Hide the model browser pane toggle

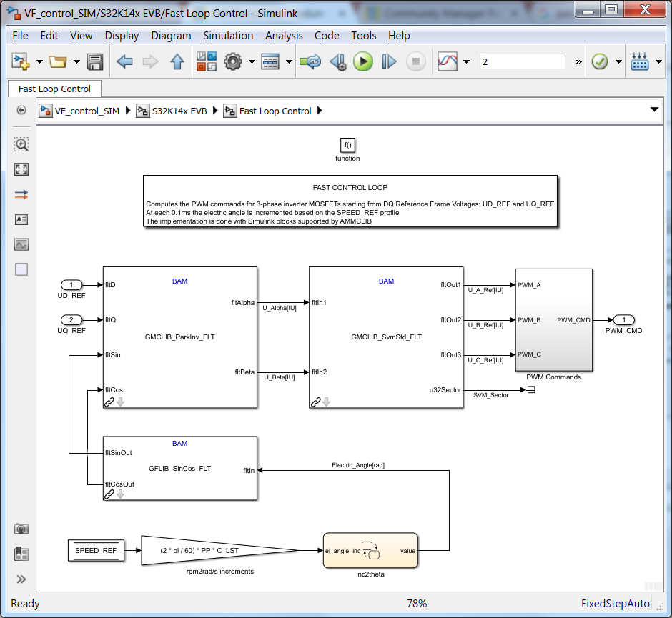[21, 110]
